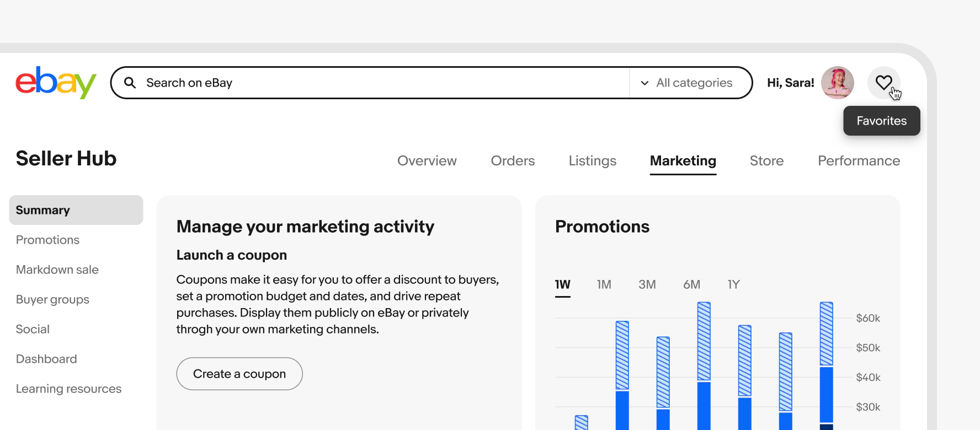980x430 pixels.
Task: Open the Dashboard sidebar item
Action: coord(46,359)
